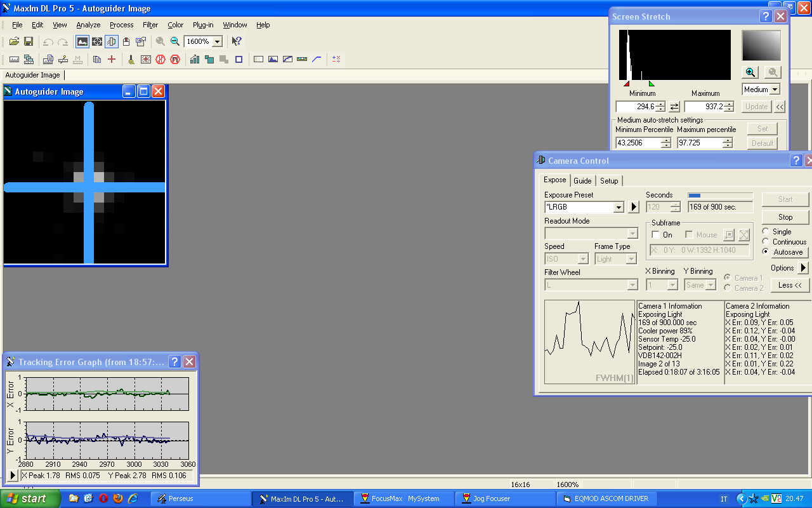Switch to the Guide tab
Image resolution: width=812 pixels, height=508 pixels.
point(582,181)
